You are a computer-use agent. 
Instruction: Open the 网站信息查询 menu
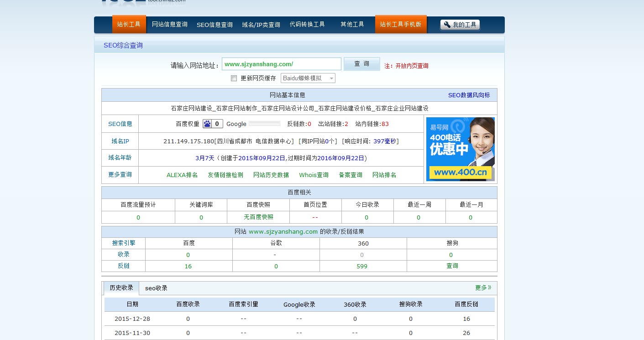coord(170,25)
